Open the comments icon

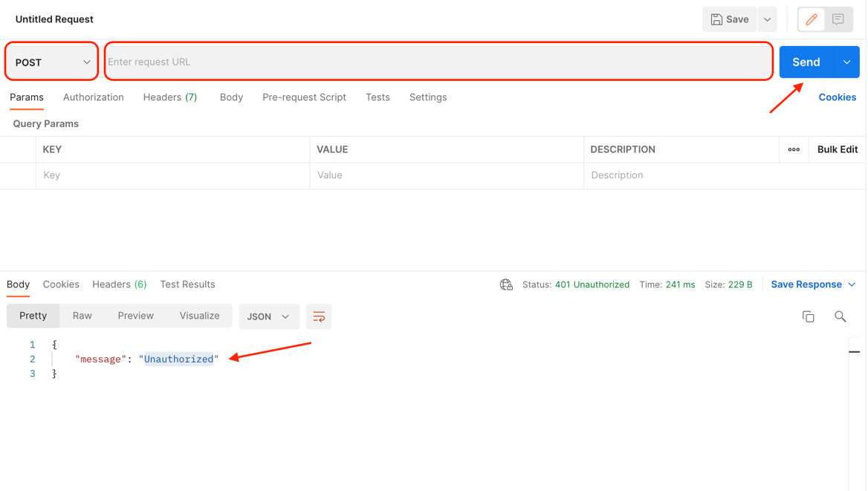[x=838, y=19]
